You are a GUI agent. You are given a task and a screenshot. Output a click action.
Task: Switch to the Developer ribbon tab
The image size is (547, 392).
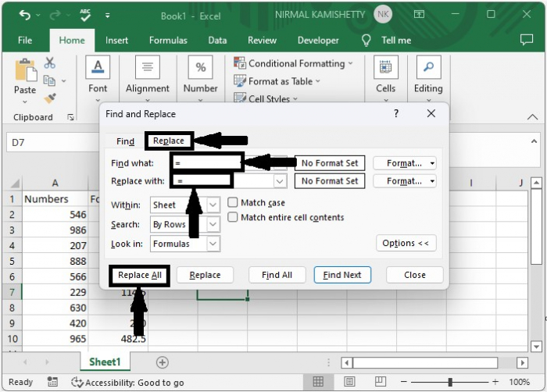point(318,41)
